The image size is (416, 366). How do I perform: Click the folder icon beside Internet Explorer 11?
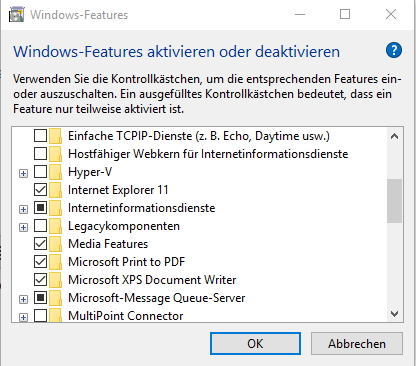[55, 190]
